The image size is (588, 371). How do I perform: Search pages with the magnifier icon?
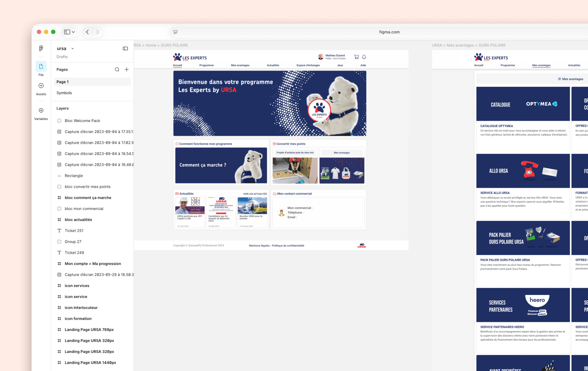point(117,70)
